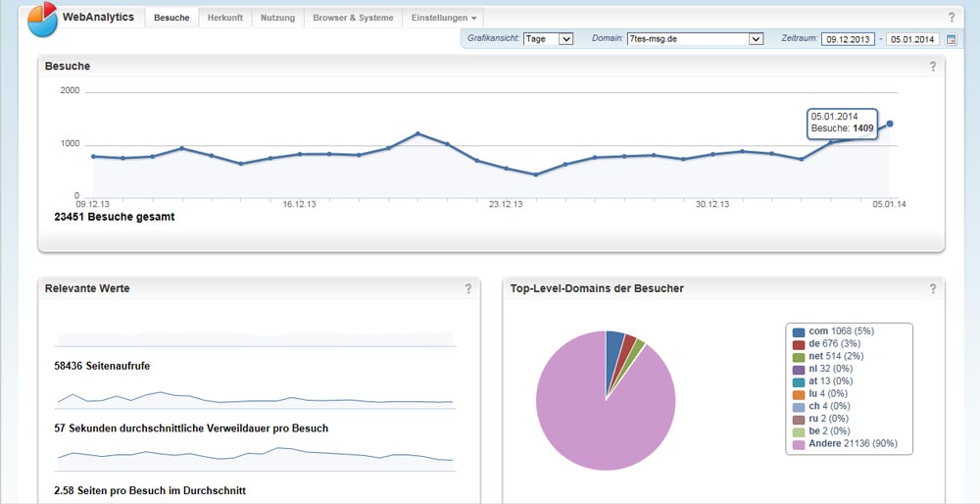Switch to the Herkunft tab
The height and width of the screenshot is (504, 980).
pyautogui.click(x=224, y=18)
